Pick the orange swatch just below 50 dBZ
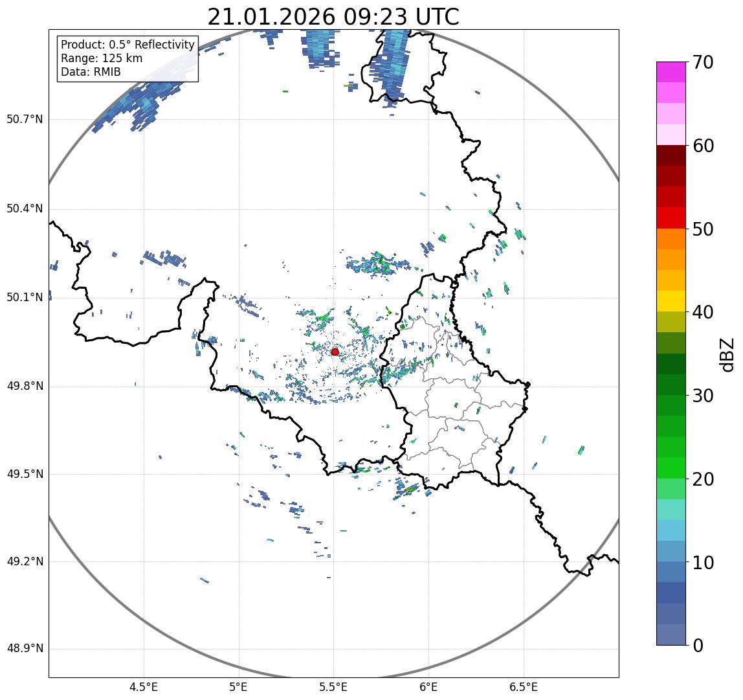The width and height of the screenshot is (743, 700). (671, 239)
